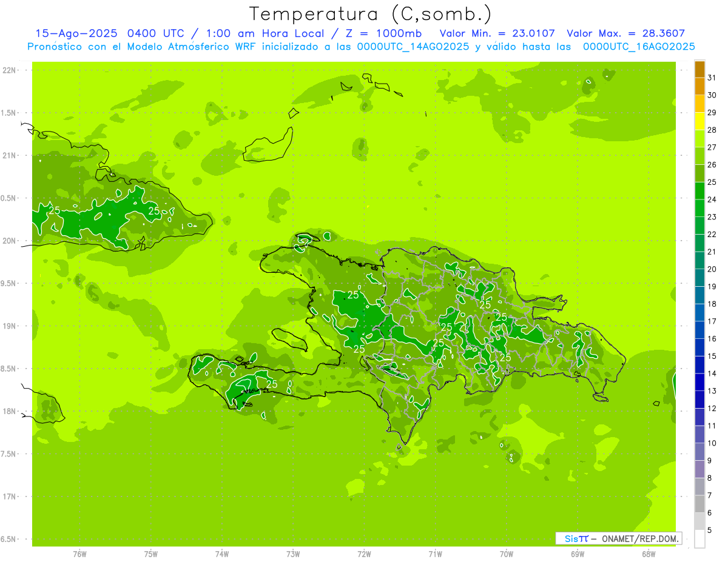This screenshot has width=728, height=562.
Task: Click the "0400 UTC" time label
Action: (155, 33)
